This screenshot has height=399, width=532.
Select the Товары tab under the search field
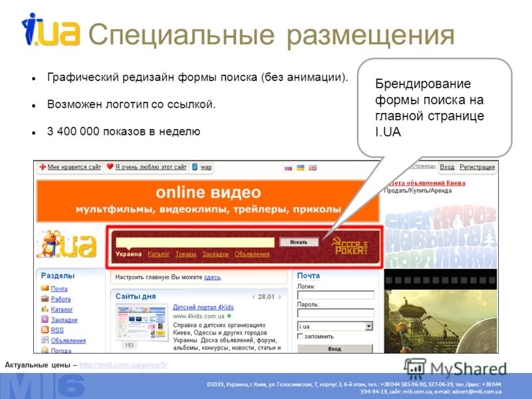[186, 254]
